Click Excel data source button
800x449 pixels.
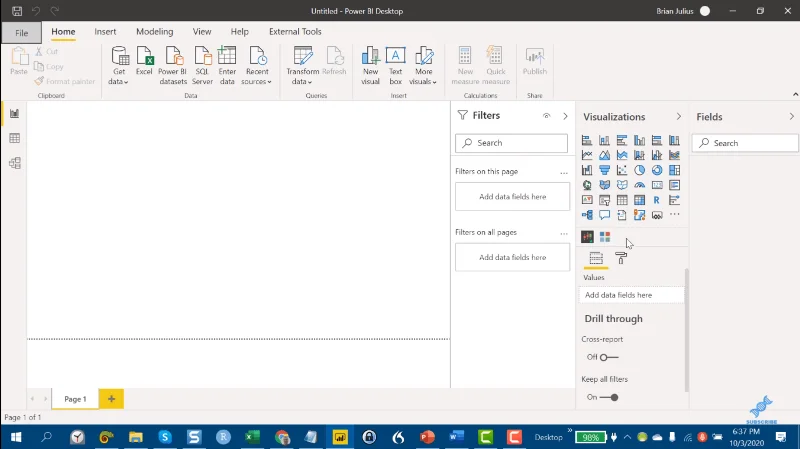tap(144, 61)
